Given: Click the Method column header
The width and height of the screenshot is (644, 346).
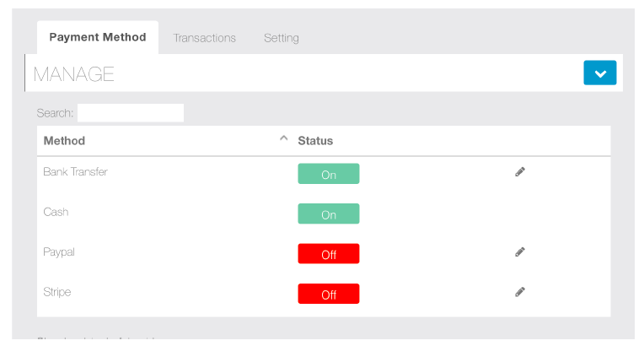Looking at the screenshot, I should (x=65, y=141).
